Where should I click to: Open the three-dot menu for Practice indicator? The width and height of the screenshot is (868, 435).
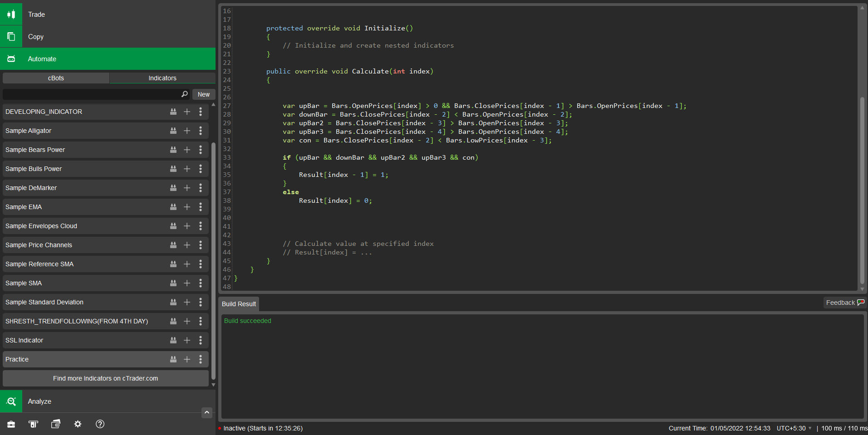pyautogui.click(x=201, y=359)
